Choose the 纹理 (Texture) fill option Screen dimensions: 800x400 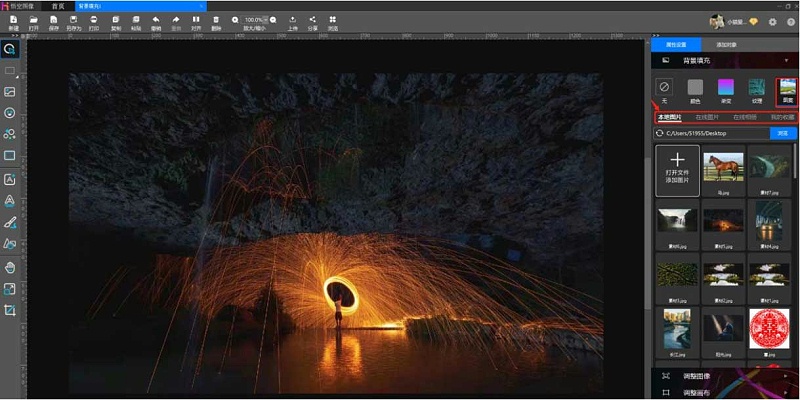757,87
